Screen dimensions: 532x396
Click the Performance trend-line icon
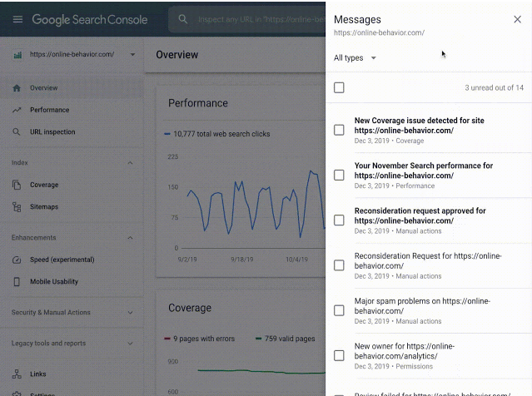[x=17, y=110]
